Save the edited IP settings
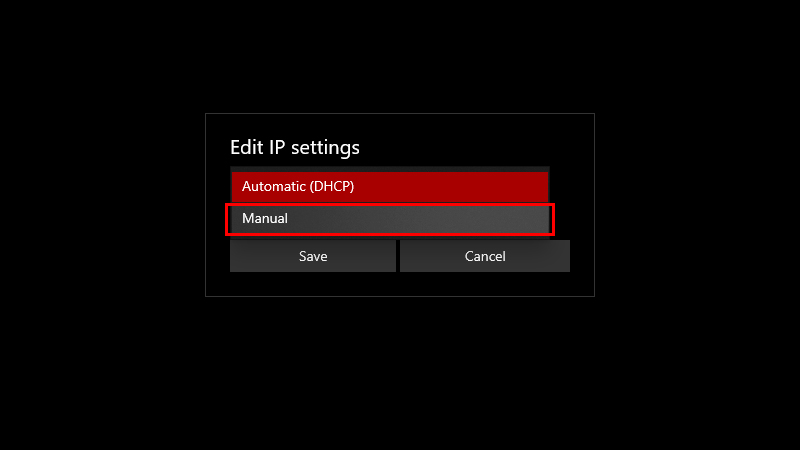Screen dimensions: 800x450 pos(313,256)
